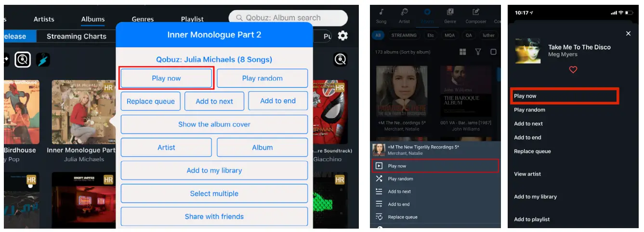This screenshot has height=232, width=644.
Task: Switch to the Genres tab
Action: coord(143,19)
